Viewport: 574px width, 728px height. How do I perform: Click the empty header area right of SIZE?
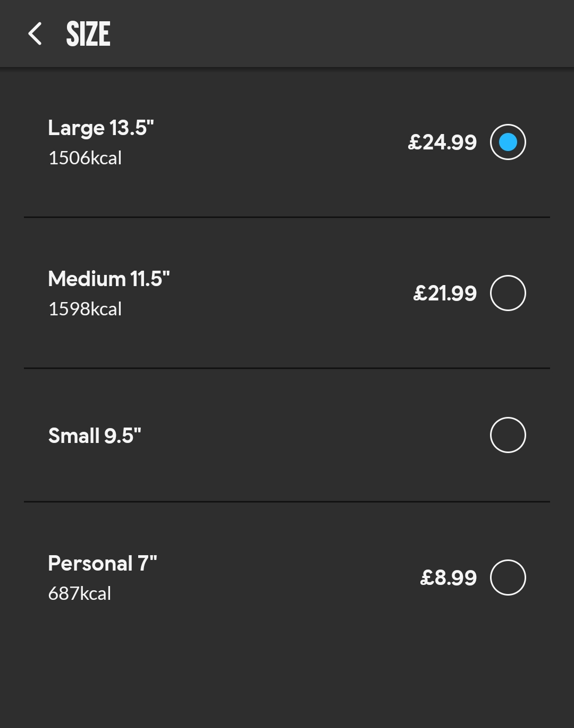pos(340,34)
